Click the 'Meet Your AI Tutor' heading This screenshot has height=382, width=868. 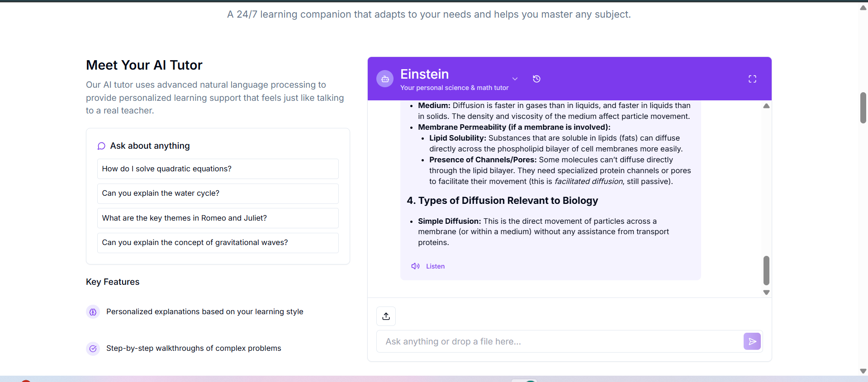144,65
